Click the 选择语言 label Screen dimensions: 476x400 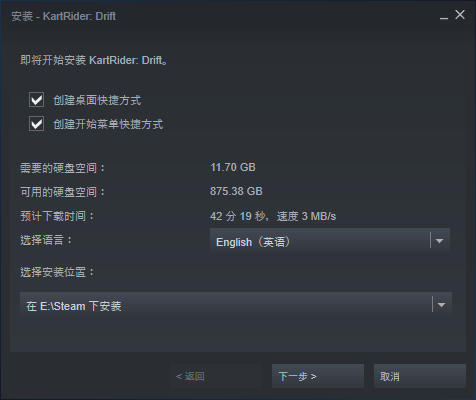[46, 240]
